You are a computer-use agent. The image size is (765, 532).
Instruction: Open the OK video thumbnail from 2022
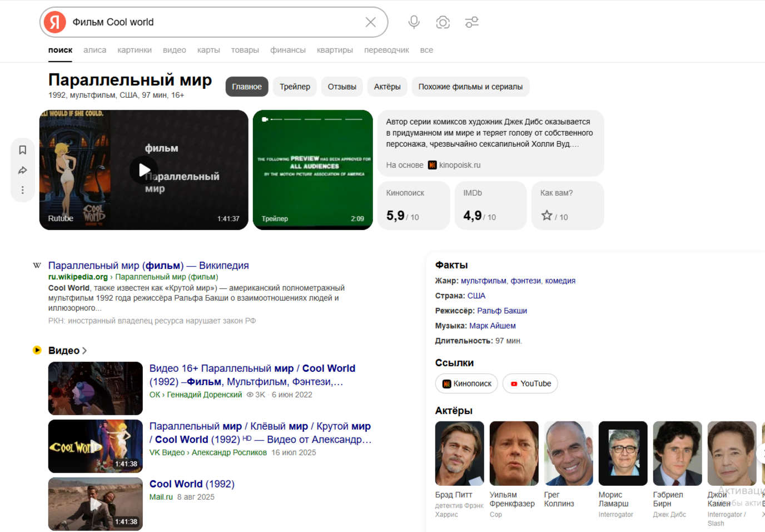[x=96, y=389]
